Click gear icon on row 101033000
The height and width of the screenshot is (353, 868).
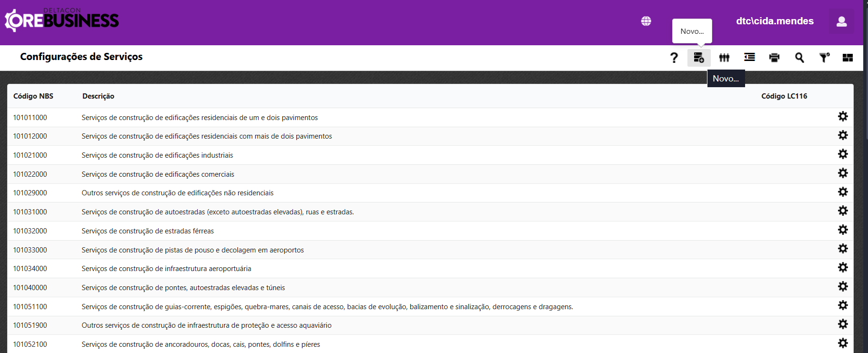point(843,249)
